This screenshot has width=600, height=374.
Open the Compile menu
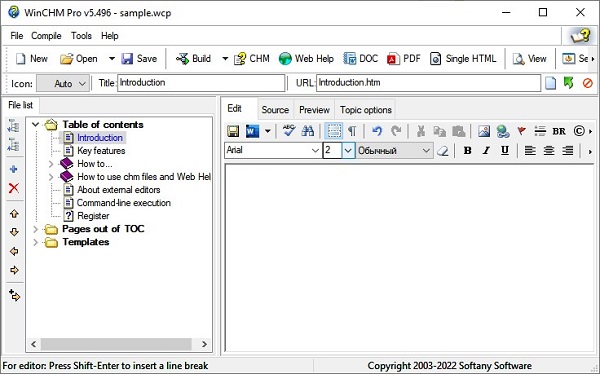click(x=46, y=36)
